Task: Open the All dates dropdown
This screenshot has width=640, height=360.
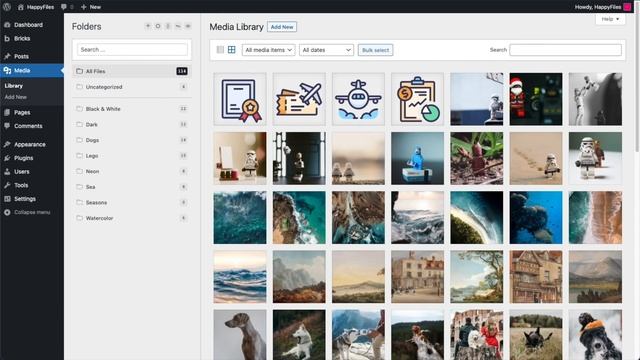Action: point(326,50)
